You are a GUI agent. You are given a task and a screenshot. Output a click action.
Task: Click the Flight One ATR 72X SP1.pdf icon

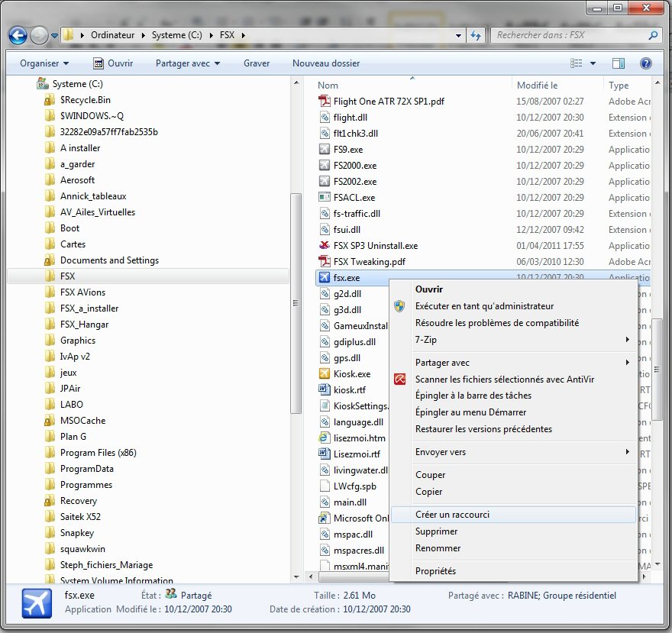(x=325, y=102)
